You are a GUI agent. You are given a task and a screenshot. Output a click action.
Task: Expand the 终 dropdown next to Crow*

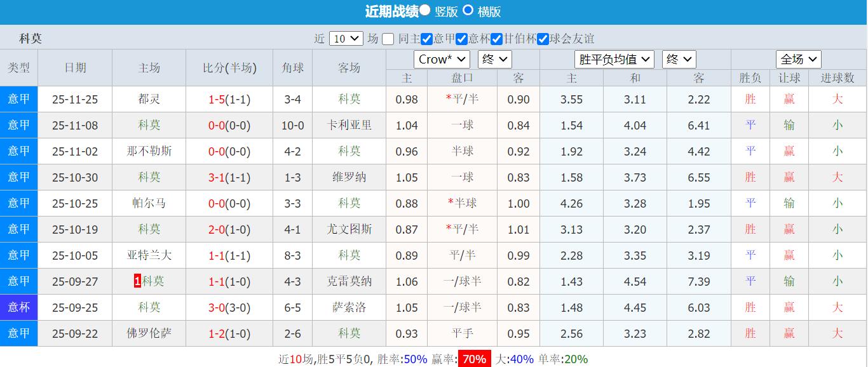click(x=494, y=59)
